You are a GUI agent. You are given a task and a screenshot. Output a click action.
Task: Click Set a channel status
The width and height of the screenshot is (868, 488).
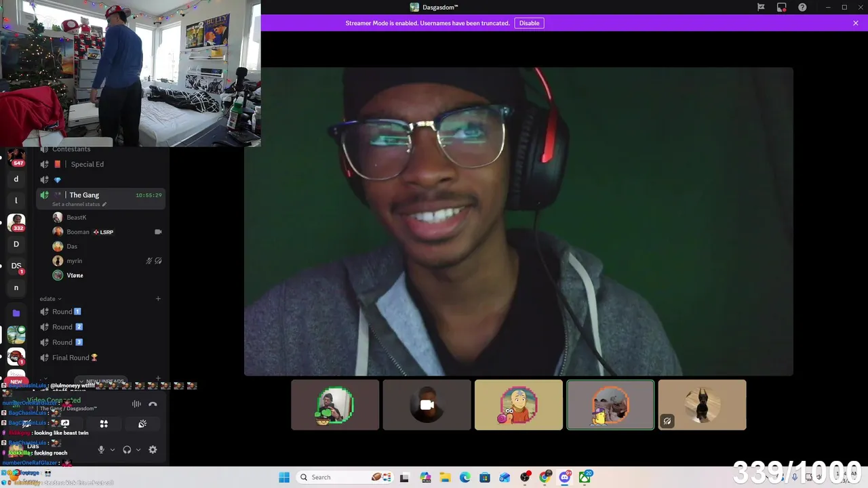coord(76,204)
